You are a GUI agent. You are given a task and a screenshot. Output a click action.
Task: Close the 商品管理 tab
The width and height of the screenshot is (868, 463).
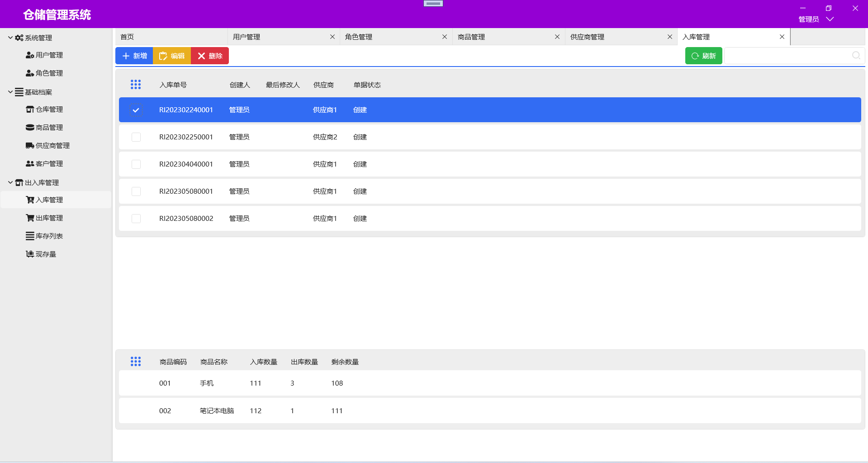point(557,37)
